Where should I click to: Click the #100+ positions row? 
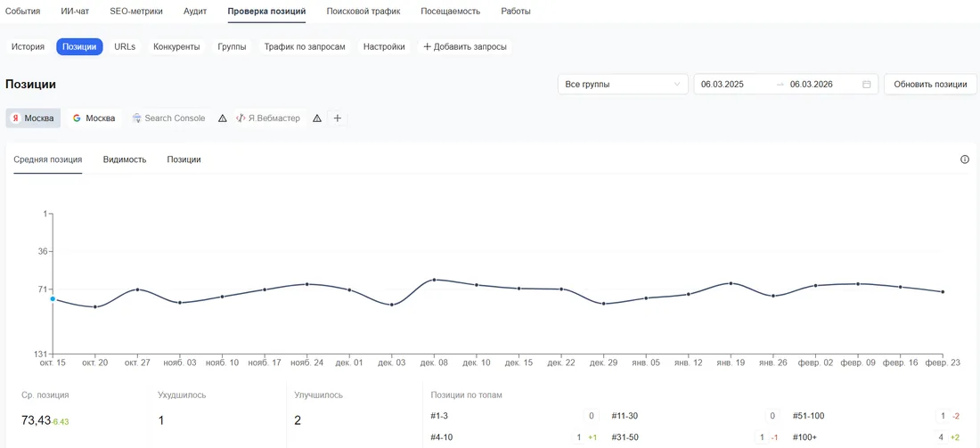click(878, 437)
